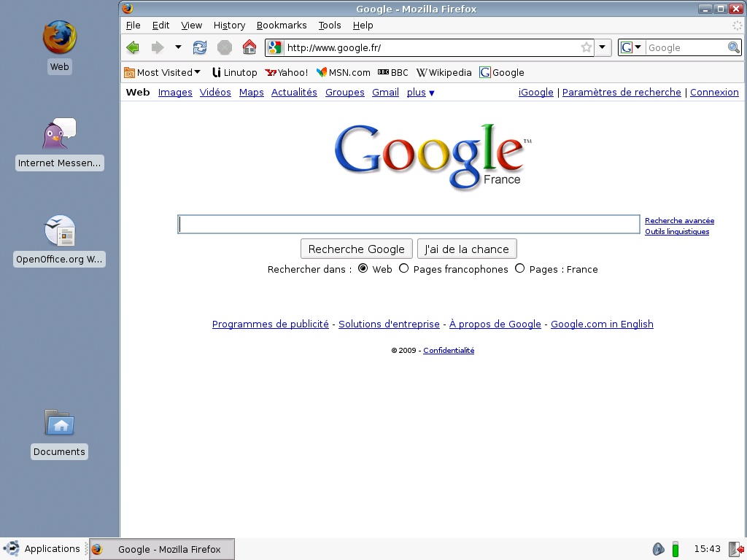Click the volume icon in system tray
Image resolution: width=747 pixels, height=560 pixels.
(x=658, y=549)
